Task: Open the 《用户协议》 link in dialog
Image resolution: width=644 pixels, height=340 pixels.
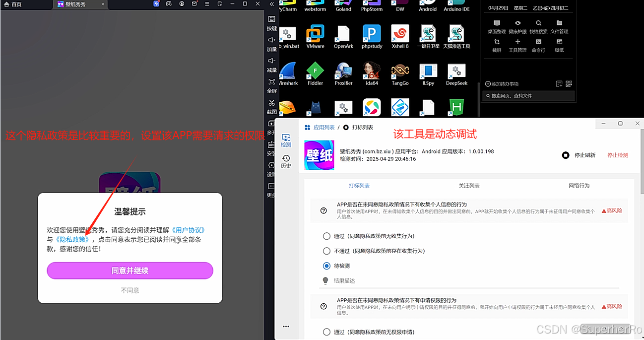Action: pyautogui.click(x=189, y=230)
